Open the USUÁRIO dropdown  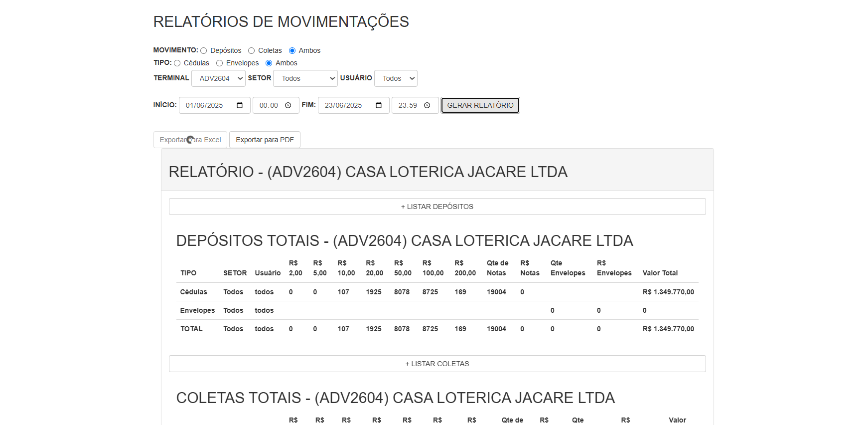pyautogui.click(x=396, y=78)
